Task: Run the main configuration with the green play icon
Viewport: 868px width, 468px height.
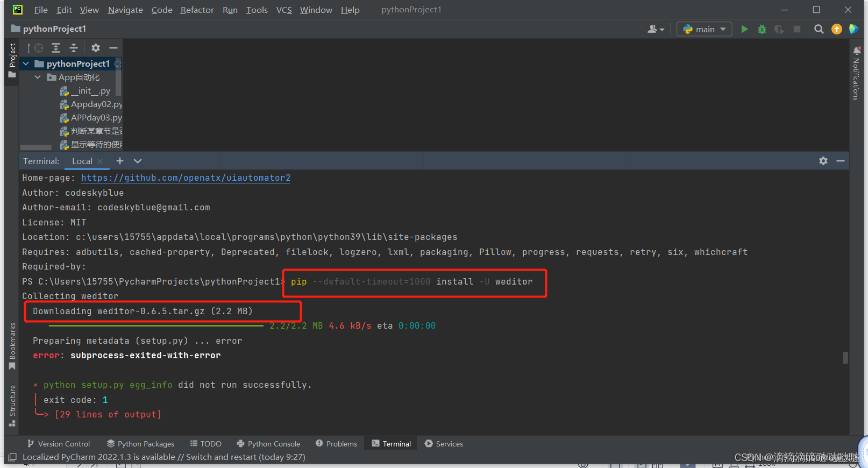Action: click(x=744, y=29)
